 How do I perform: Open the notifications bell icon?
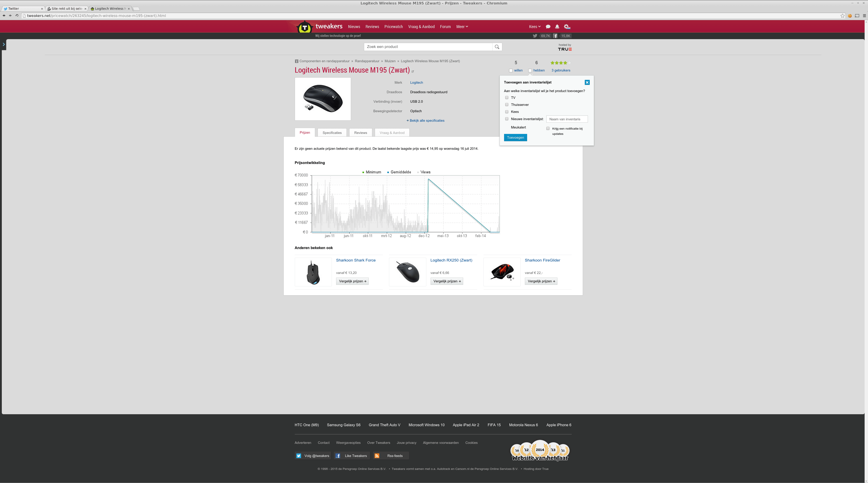point(557,27)
